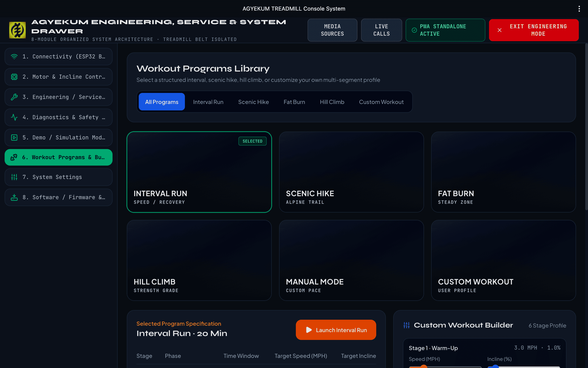The height and width of the screenshot is (368, 588).
Task: Click the Software Firmware download icon
Action: pos(14,197)
